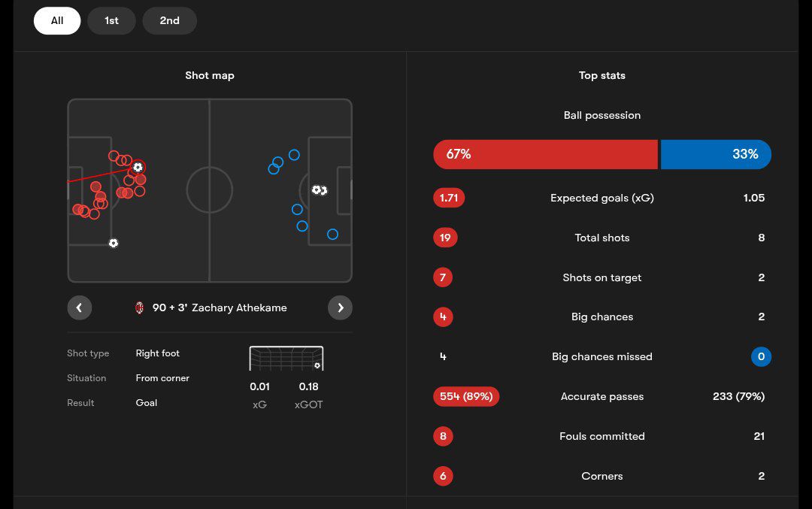Show stats for all periods
Viewport: 812px width, 509px height.
click(x=57, y=21)
